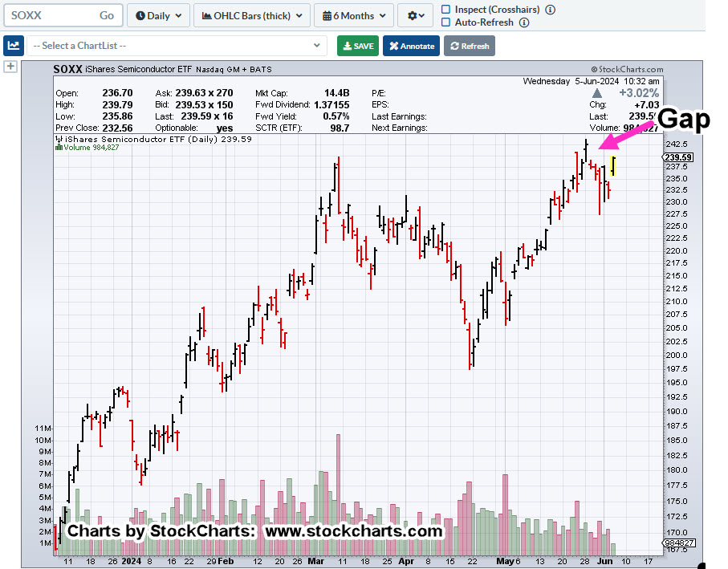Click the yellow-highlighted latest price bar
This screenshot has width=728, height=569.
click(x=613, y=166)
